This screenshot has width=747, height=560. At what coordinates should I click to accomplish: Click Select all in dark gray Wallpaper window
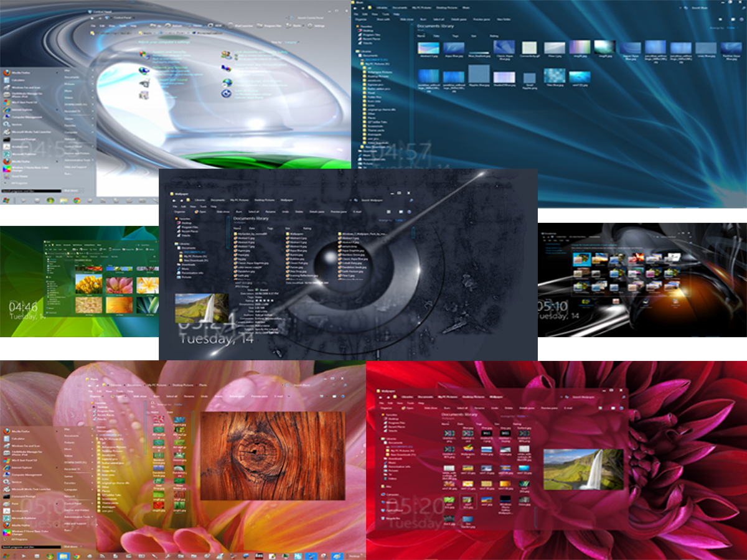[253, 212]
